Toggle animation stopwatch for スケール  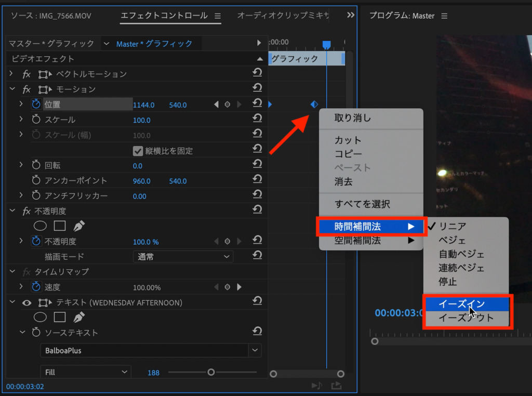tap(36, 119)
